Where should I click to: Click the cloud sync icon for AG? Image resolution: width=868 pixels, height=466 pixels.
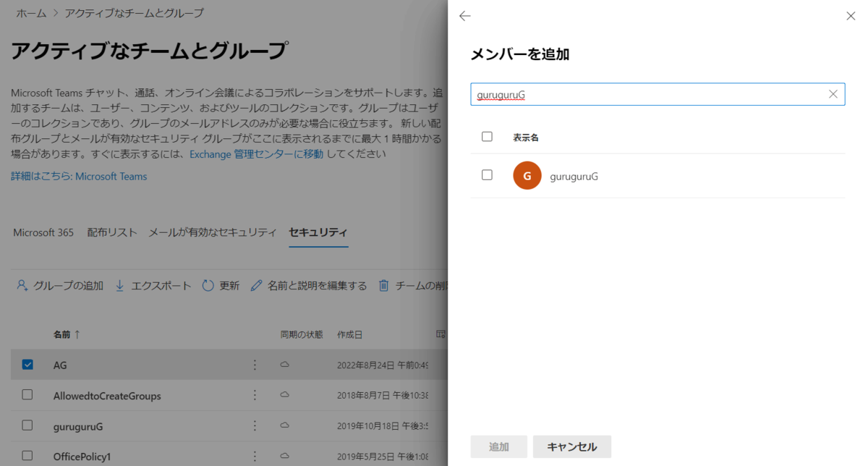(285, 365)
